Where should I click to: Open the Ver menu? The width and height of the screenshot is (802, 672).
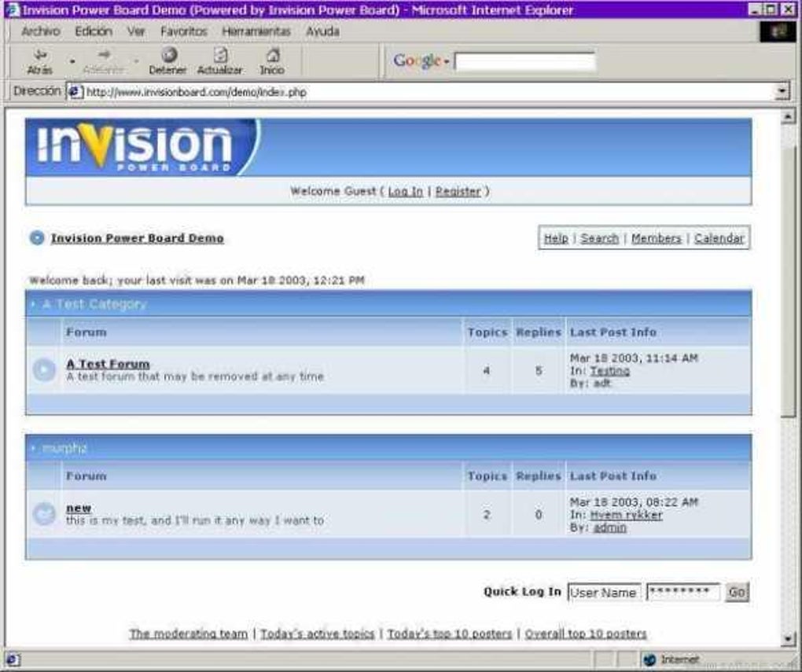pyautogui.click(x=136, y=31)
